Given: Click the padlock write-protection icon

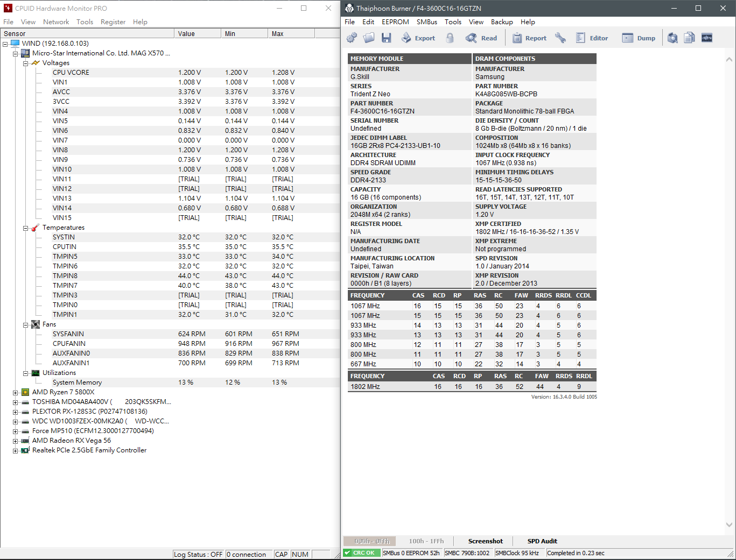Looking at the screenshot, I should point(450,38).
